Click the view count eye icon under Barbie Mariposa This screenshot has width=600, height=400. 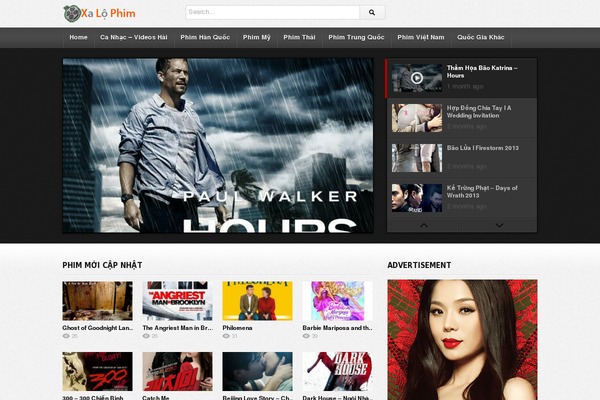306,336
